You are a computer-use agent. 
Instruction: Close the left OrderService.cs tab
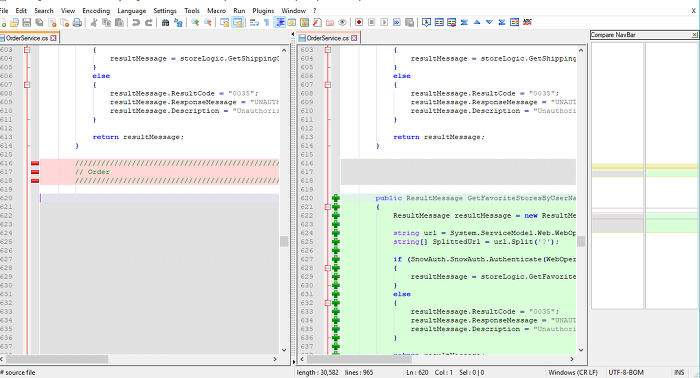54,38
